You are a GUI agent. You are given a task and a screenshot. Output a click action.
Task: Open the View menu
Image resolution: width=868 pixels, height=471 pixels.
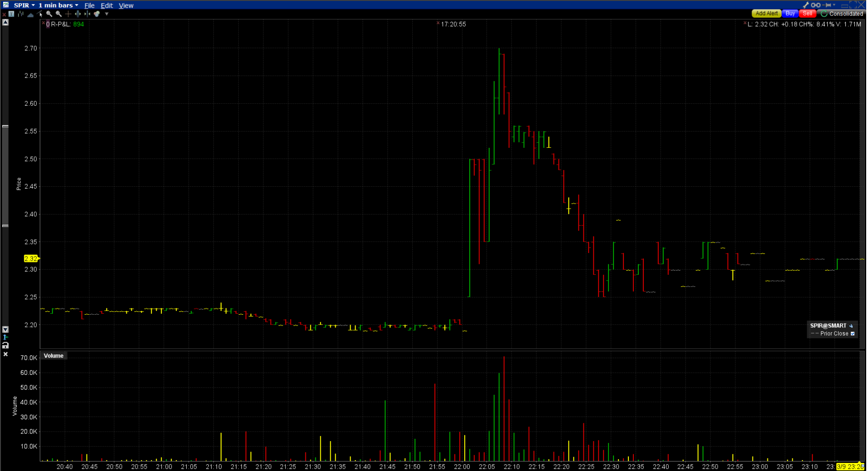pos(126,5)
